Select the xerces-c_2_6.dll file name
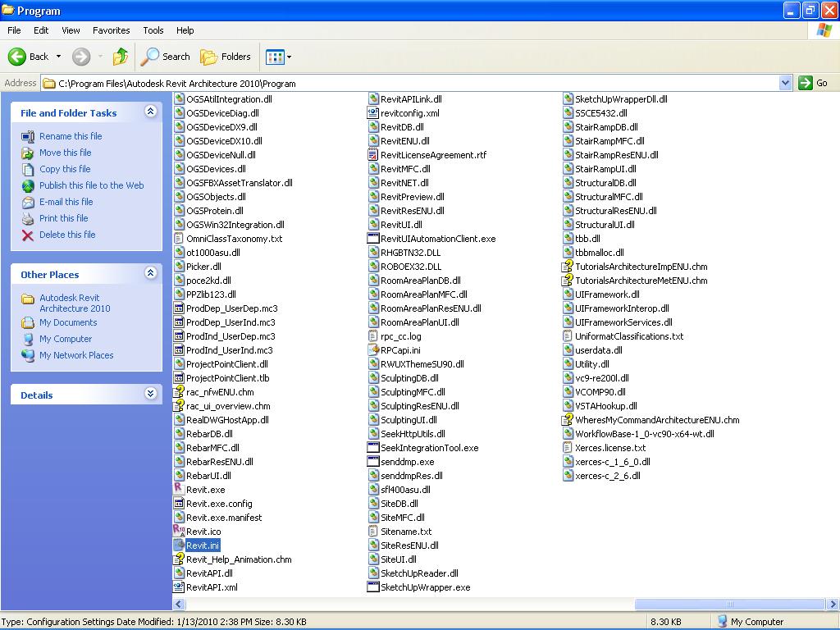Viewport: 840px width, 630px height. pyautogui.click(x=608, y=476)
